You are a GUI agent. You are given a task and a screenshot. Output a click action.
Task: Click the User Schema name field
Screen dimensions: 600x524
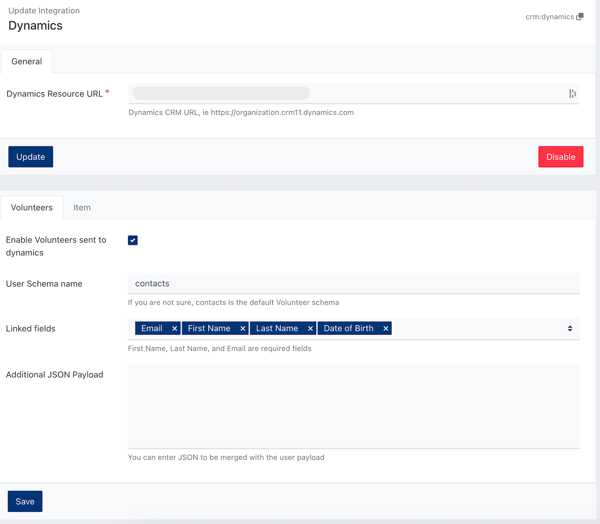(x=354, y=283)
